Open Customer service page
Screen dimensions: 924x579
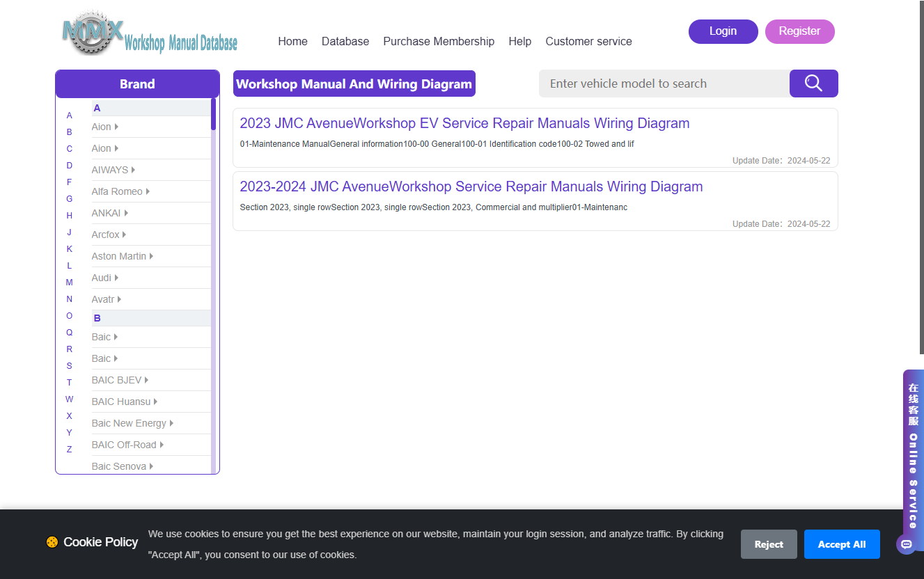(588, 41)
